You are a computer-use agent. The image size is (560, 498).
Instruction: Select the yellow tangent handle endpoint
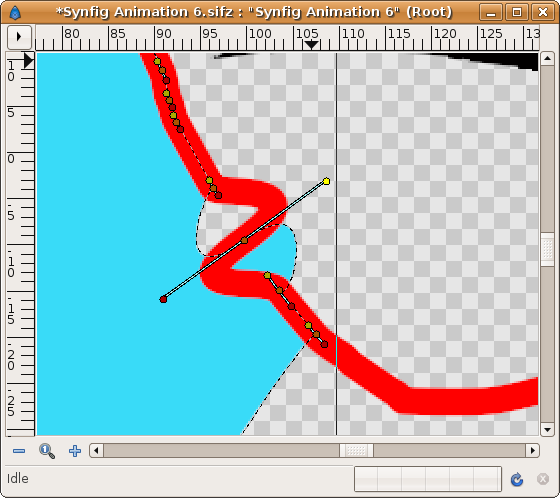(x=326, y=181)
